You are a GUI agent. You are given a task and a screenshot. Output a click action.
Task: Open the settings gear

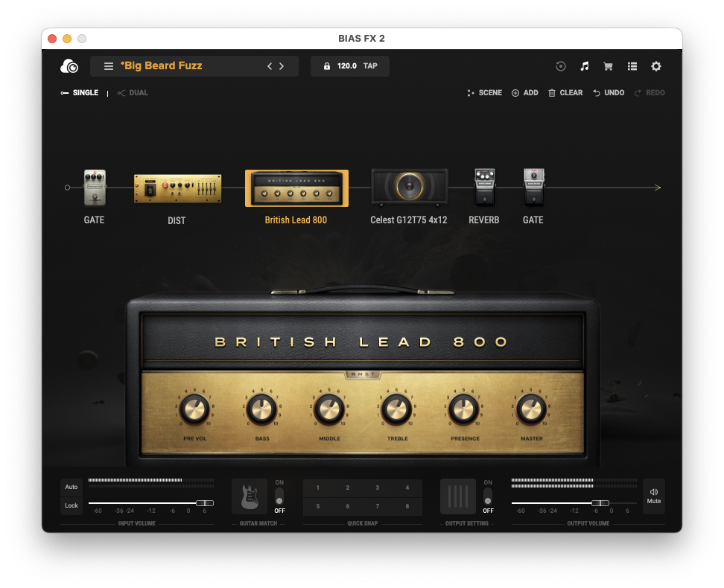click(656, 66)
